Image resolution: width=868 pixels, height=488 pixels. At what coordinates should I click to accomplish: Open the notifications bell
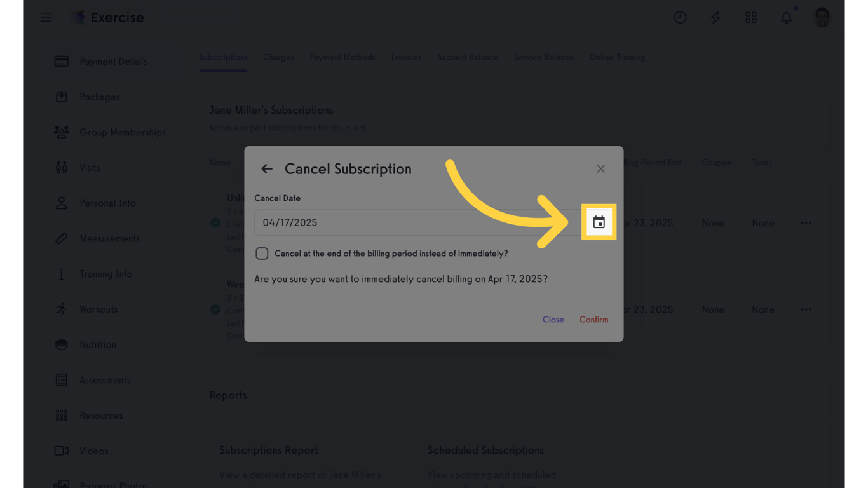[787, 18]
